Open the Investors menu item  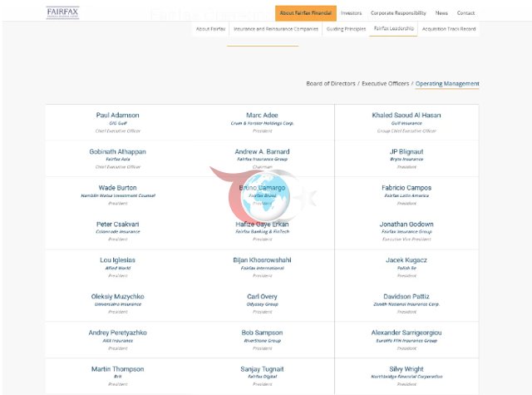point(351,13)
